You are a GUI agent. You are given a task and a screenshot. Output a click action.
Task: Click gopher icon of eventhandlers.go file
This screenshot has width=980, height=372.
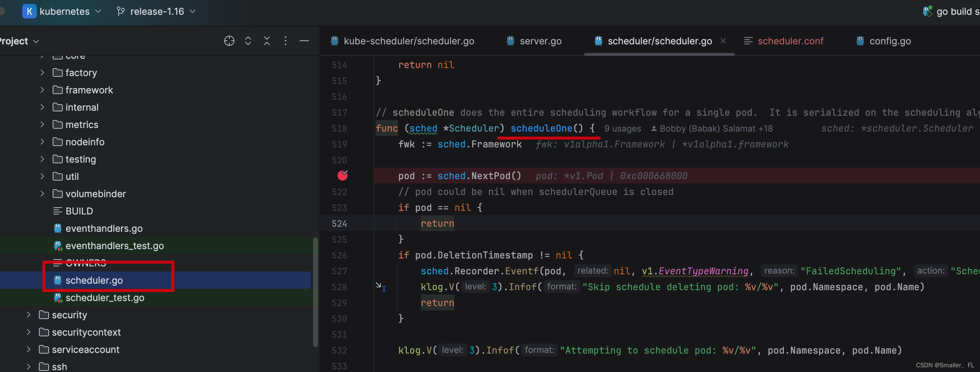click(57, 228)
